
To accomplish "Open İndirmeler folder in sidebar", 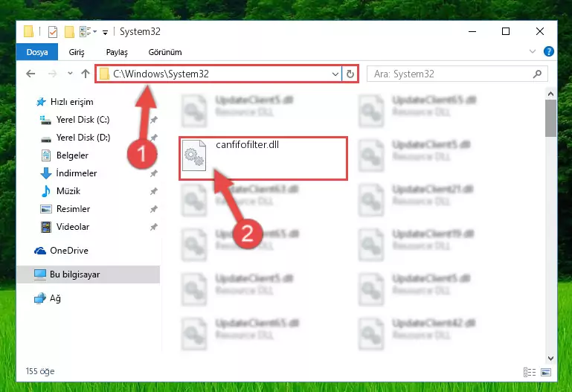I will click(x=77, y=173).
